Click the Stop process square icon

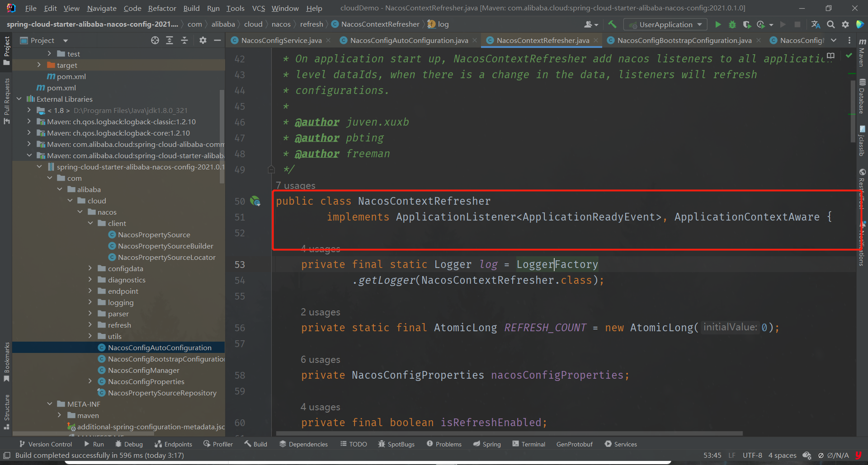pyautogui.click(x=797, y=24)
